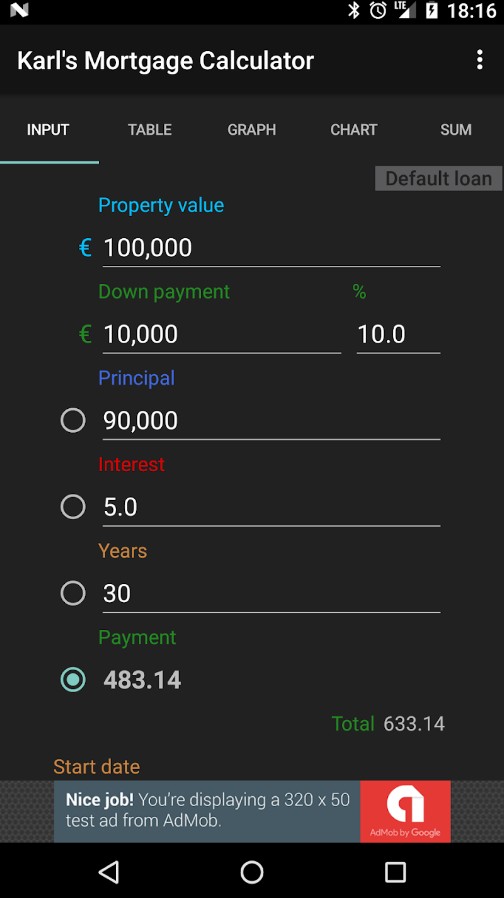
Task: Open the three-dot overflow menu
Action: click(x=479, y=60)
